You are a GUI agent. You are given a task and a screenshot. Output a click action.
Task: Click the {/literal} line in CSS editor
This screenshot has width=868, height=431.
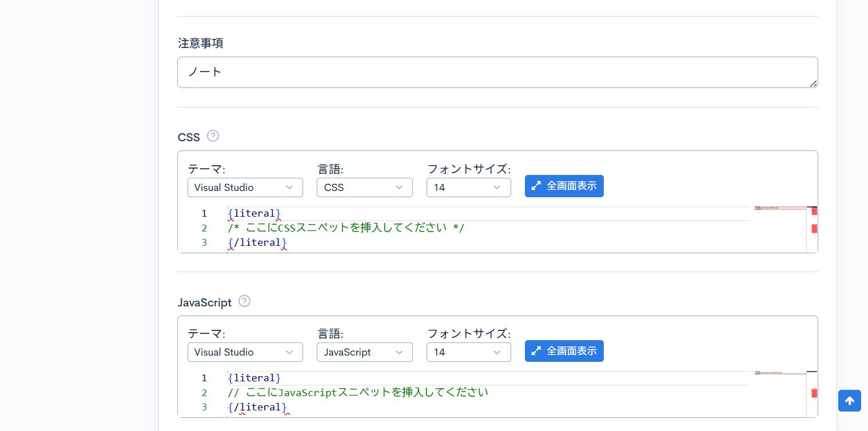(257, 242)
